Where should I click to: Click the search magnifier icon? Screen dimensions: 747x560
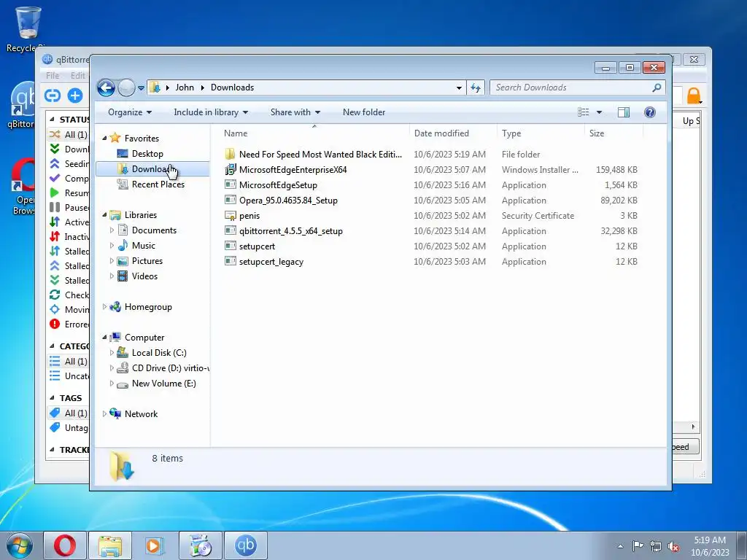(x=657, y=87)
